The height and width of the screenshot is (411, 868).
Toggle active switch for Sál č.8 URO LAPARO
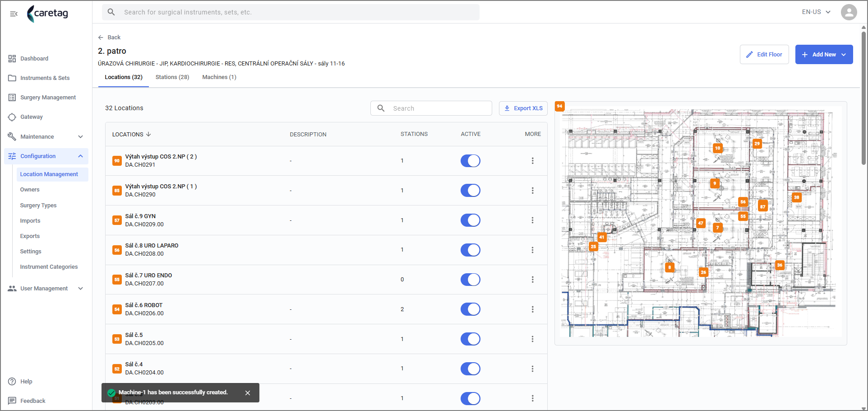click(x=470, y=250)
